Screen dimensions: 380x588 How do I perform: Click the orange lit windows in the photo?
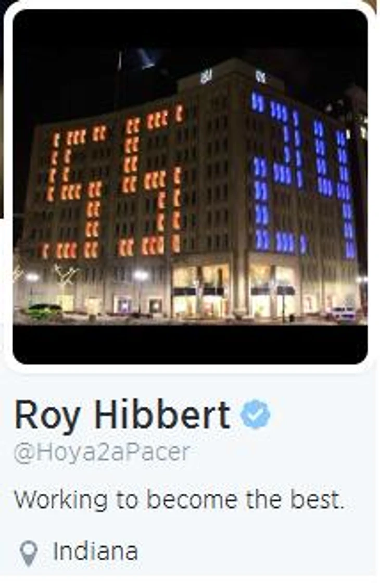[115, 184]
